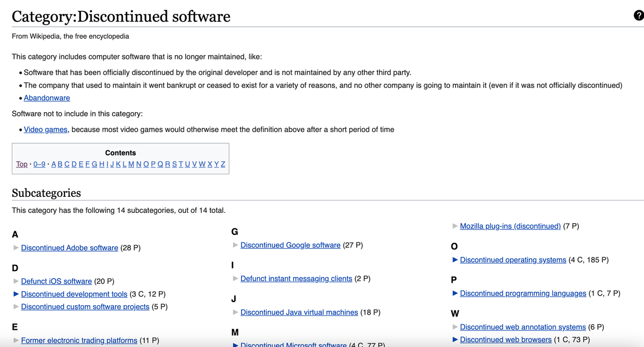The height and width of the screenshot is (347, 644).
Task: Expand Former electronic trading platforms arrow
Action: [16, 340]
